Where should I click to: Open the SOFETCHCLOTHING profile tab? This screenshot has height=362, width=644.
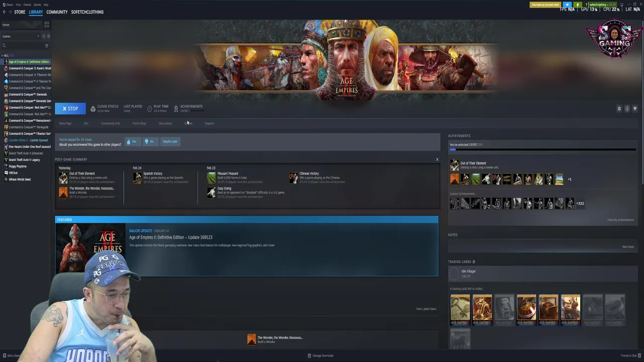pos(87,12)
